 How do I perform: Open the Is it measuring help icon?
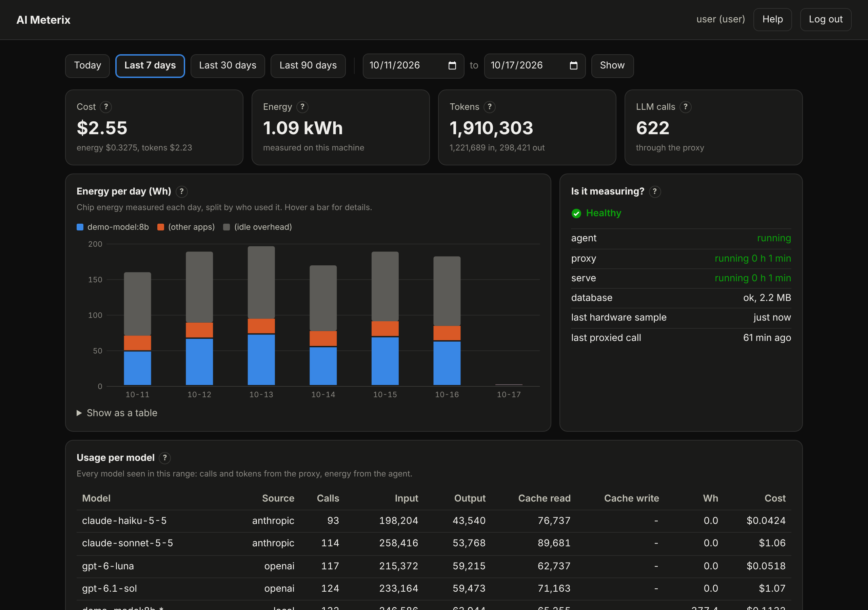pos(655,191)
